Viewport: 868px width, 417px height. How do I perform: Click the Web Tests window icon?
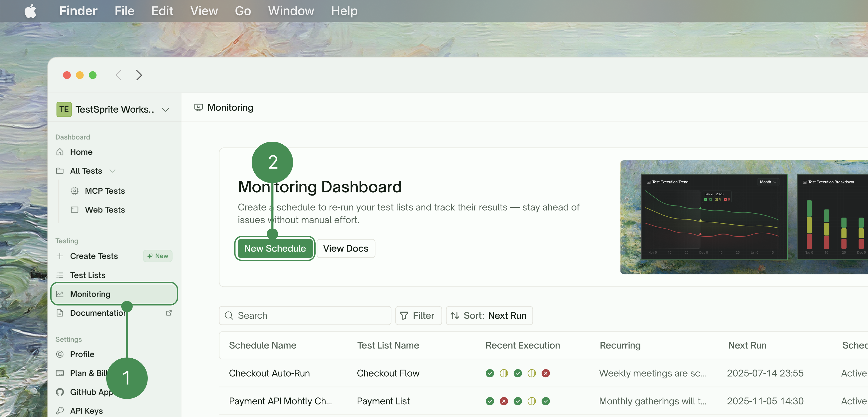[75, 210]
